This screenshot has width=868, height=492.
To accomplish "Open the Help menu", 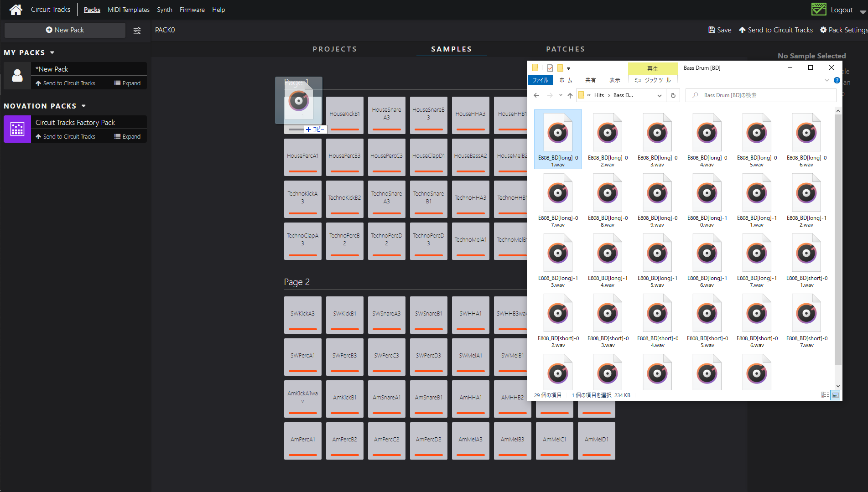I will pos(218,10).
